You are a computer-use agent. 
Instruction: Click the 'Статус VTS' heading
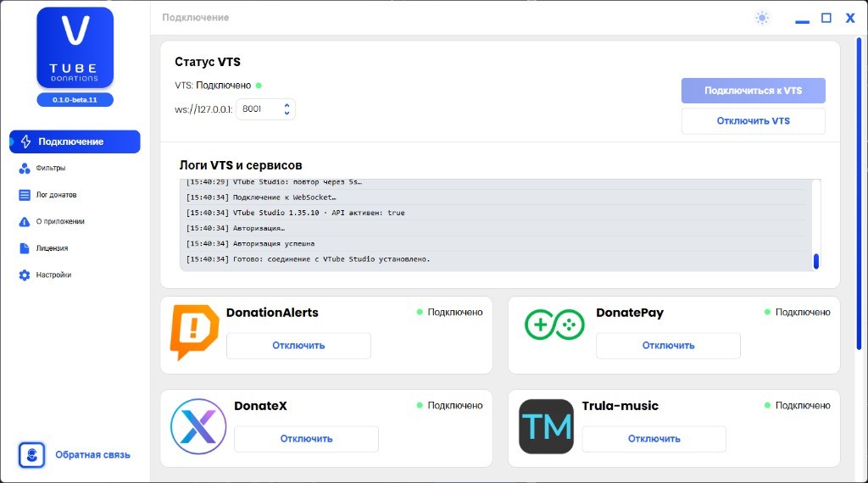pos(208,62)
